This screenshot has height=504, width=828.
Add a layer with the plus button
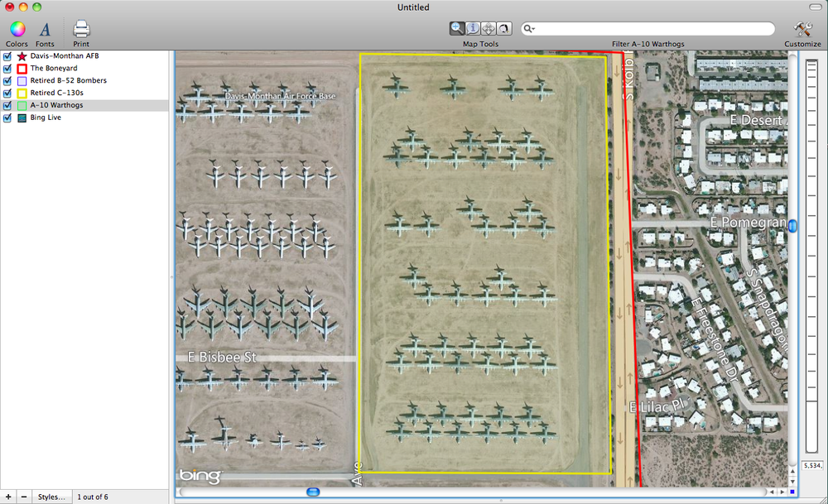pyautogui.click(x=7, y=497)
